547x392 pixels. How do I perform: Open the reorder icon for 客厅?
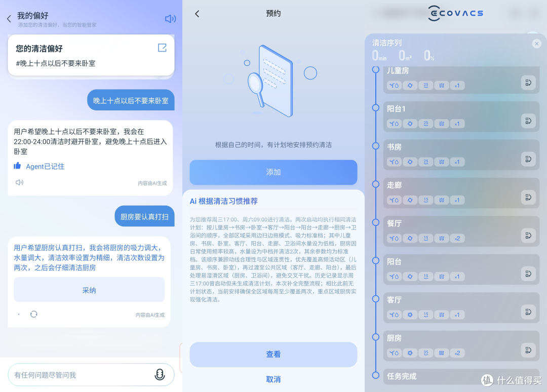[528, 312]
